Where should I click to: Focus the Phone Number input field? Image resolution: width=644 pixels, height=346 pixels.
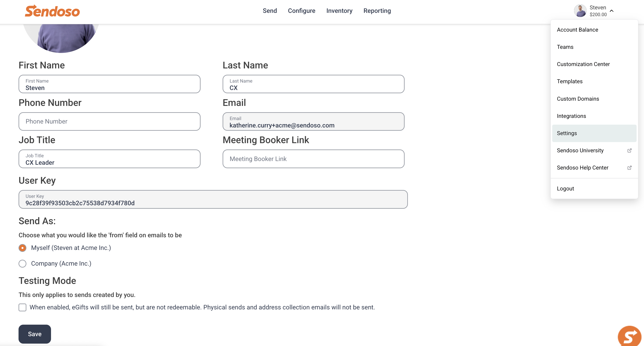coord(109,121)
